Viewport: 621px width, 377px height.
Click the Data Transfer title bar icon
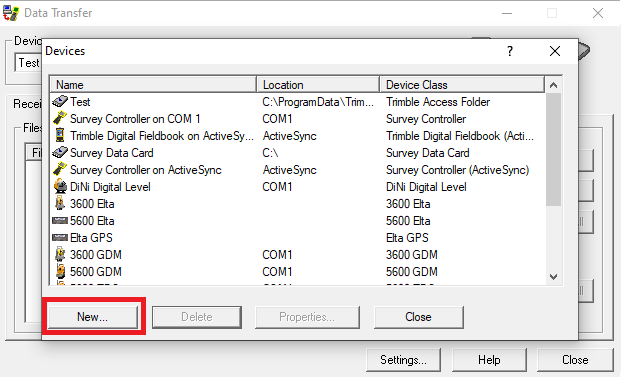(x=11, y=13)
